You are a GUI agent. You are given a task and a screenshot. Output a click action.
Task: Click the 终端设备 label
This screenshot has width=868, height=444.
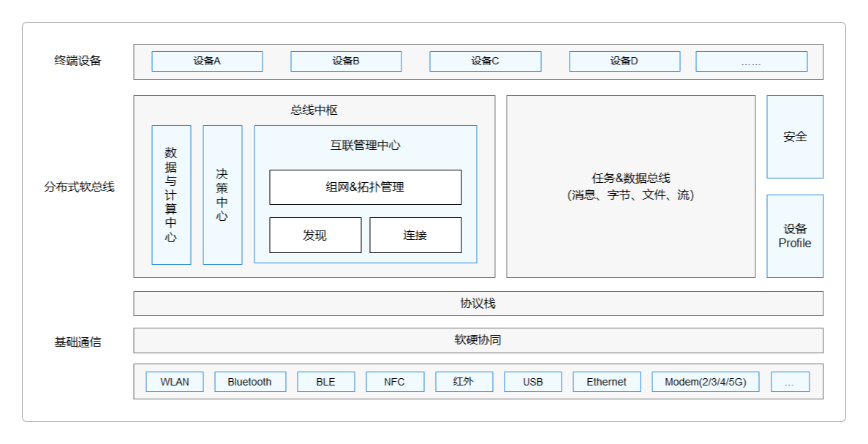coord(78,61)
